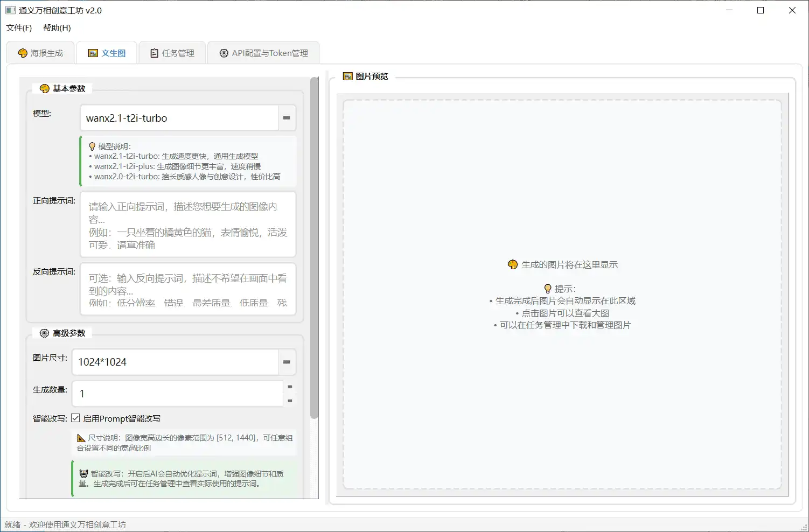Click the gear icon on API配置与Token管理 tab
Image resolution: width=809 pixels, height=532 pixels.
[224, 53]
